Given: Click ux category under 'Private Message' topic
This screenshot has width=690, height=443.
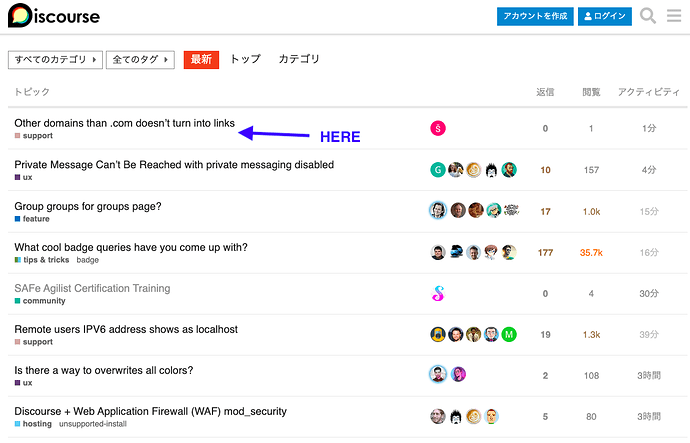Looking at the screenshot, I should coord(23,177).
